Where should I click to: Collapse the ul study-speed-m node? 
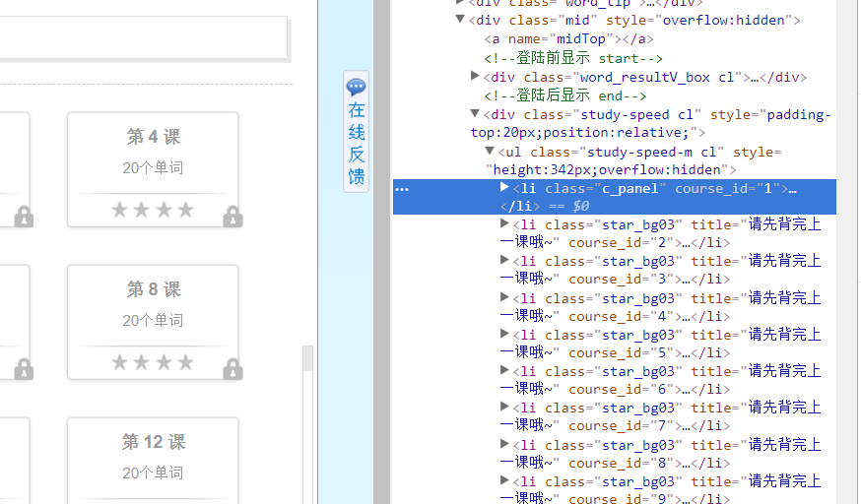coord(490,151)
